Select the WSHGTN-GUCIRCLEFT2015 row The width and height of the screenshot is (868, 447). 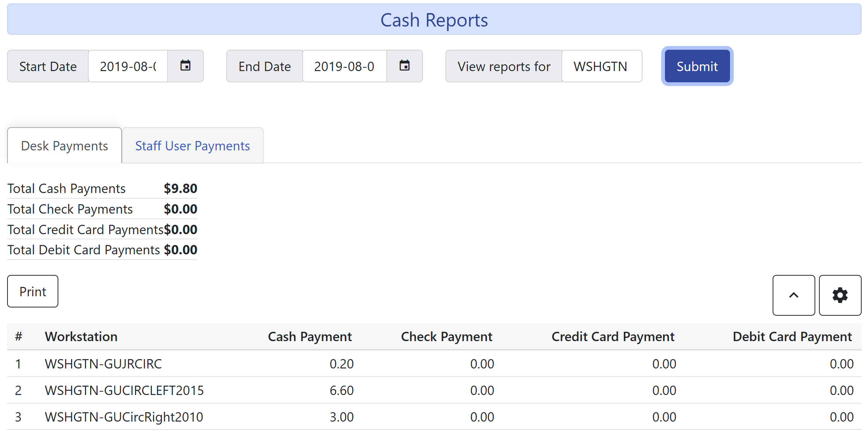click(124, 390)
